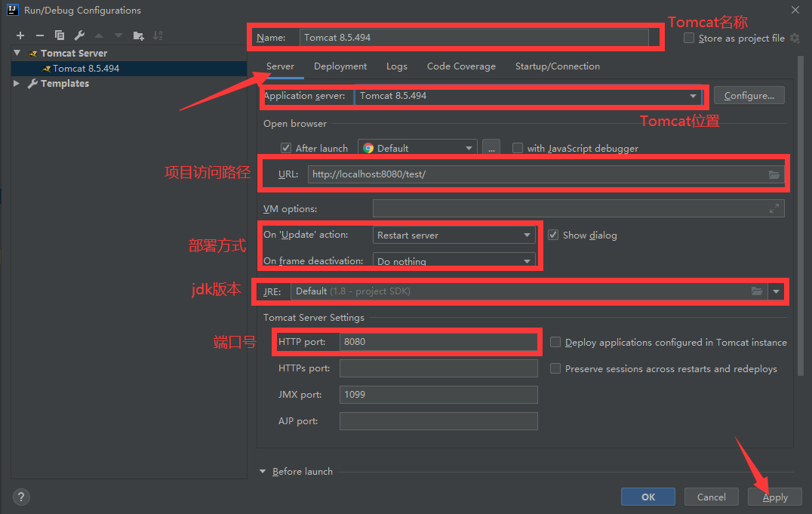Uncheck After launch checkbox
The height and width of the screenshot is (514, 812).
(286, 148)
